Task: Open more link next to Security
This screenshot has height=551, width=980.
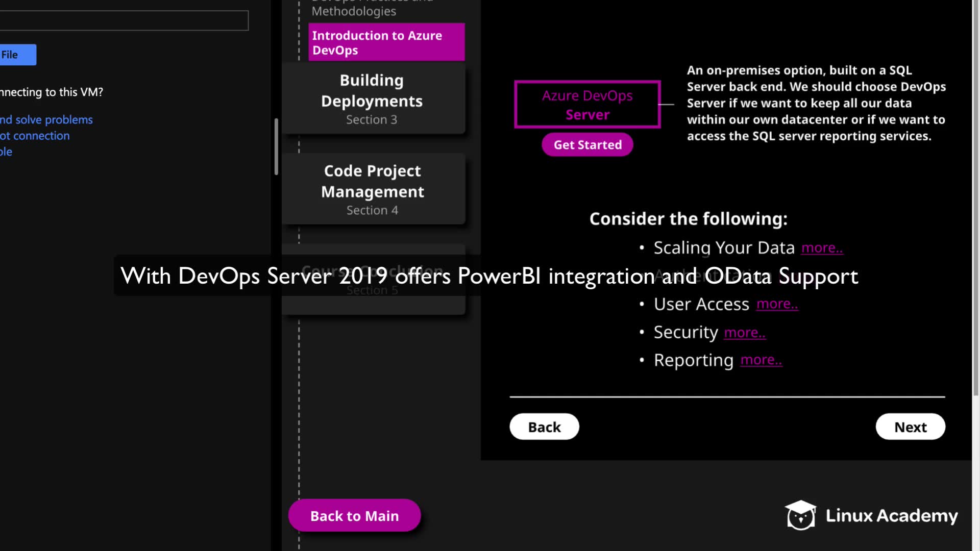Action: (745, 333)
